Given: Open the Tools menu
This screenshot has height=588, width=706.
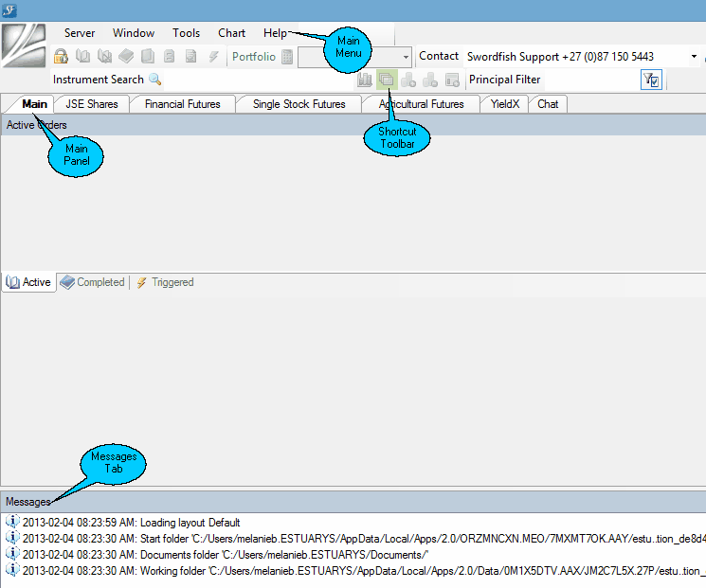Looking at the screenshot, I should 186,33.
